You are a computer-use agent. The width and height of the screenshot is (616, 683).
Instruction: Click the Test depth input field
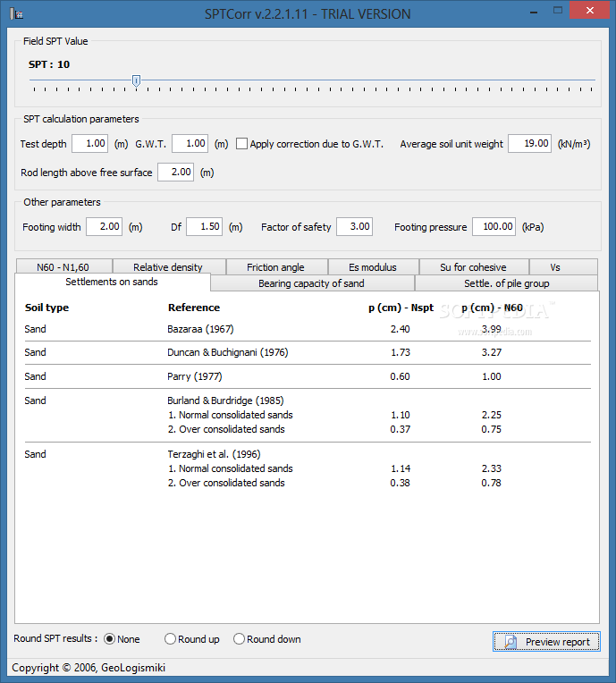pyautogui.click(x=89, y=144)
